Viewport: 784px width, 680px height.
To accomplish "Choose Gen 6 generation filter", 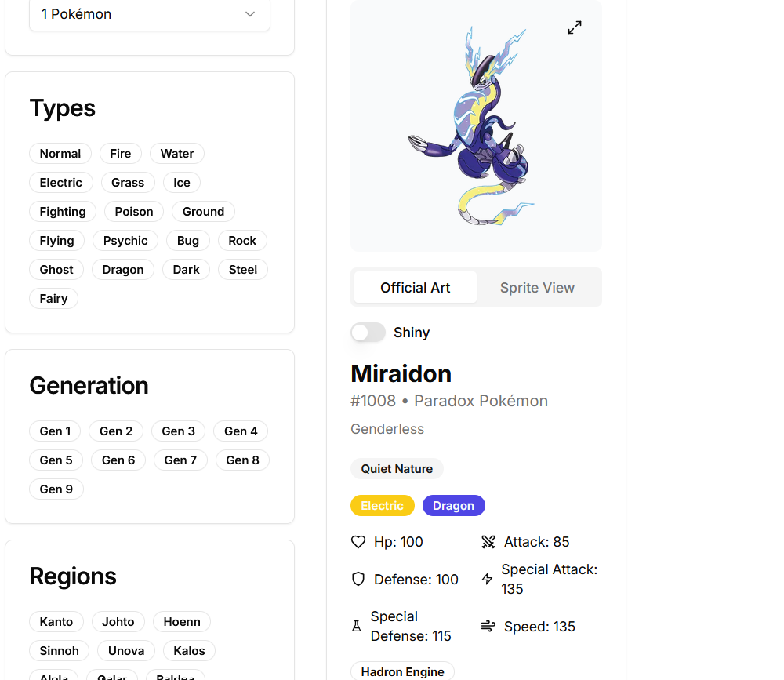I will (x=118, y=460).
